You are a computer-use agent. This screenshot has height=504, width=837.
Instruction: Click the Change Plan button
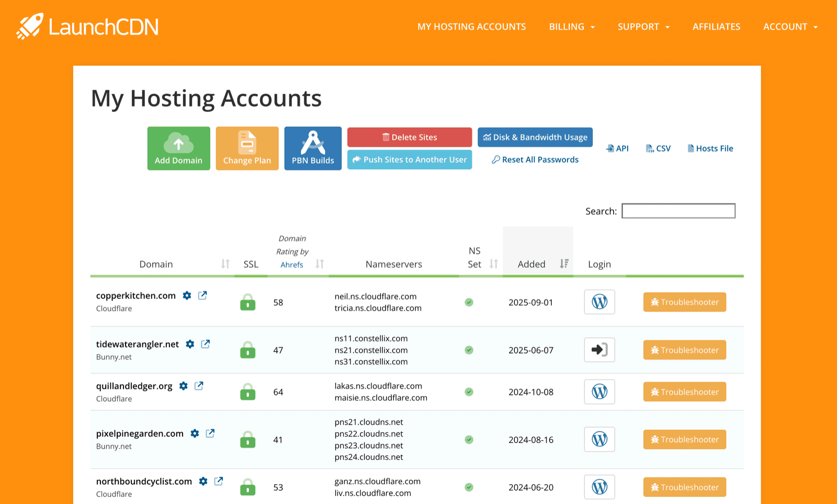click(247, 148)
